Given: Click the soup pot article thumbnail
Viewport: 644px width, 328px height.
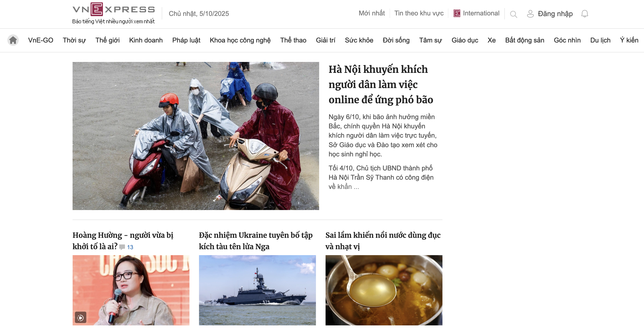Looking at the screenshot, I should [x=384, y=290].
